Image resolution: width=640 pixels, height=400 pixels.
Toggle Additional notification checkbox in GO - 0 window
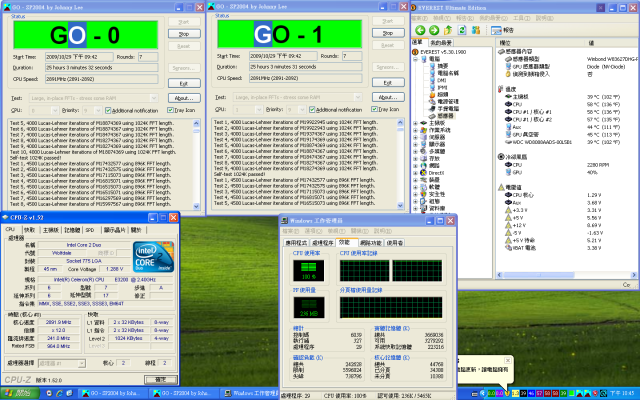point(108,111)
